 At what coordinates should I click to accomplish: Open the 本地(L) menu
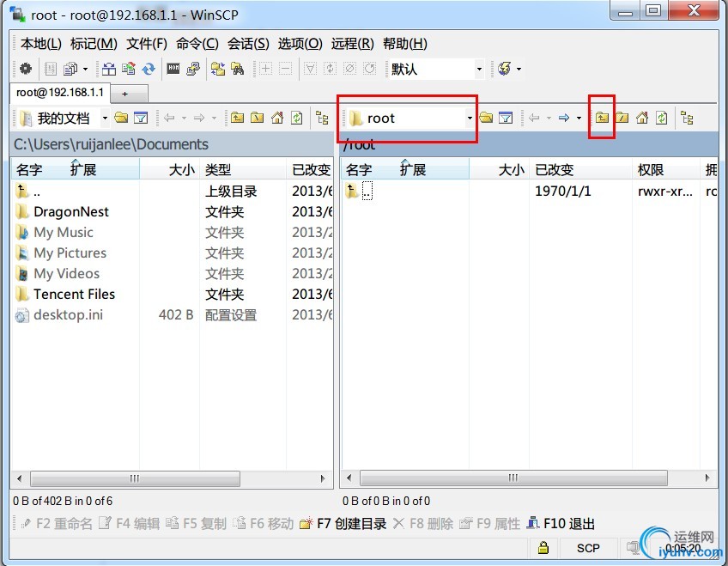tap(41, 44)
